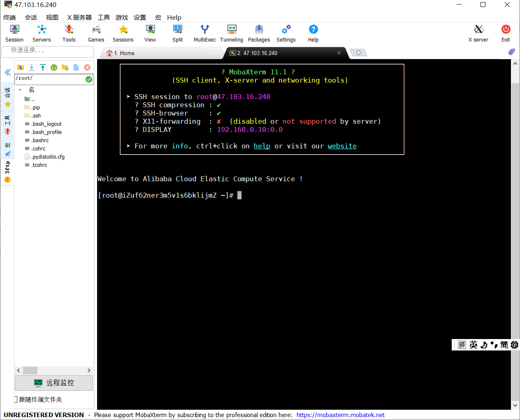Follow the help link in terminal banner
This screenshot has width=520, height=420.
click(x=262, y=146)
